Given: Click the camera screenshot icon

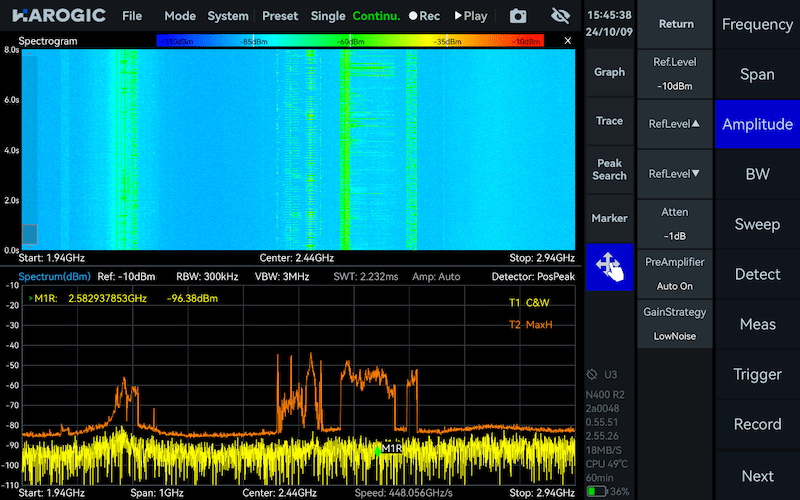Looking at the screenshot, I should tap(517, 16).
